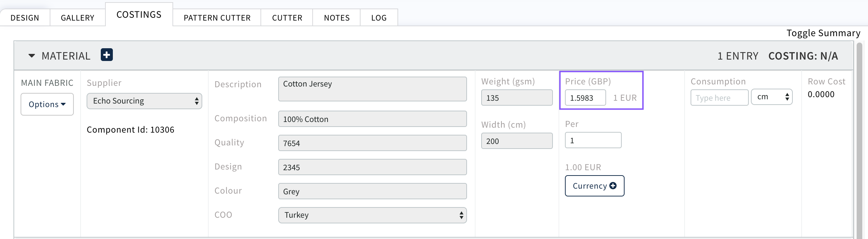Click the Per quantity input field

(x=593, y=140)
